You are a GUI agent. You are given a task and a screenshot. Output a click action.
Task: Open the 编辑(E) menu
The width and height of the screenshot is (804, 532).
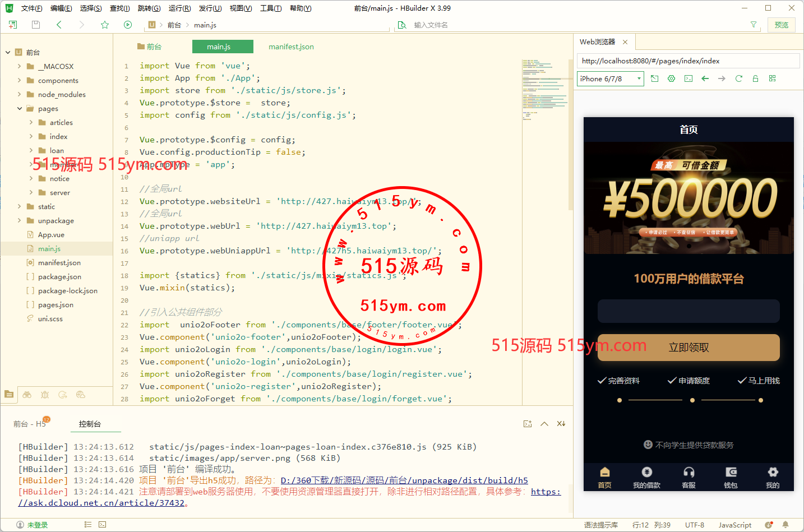(x=61, y=8)
